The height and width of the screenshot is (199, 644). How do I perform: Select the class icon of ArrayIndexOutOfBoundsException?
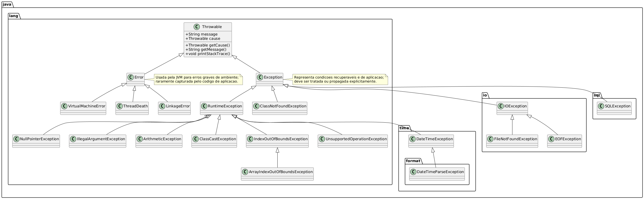click(245, 172)
